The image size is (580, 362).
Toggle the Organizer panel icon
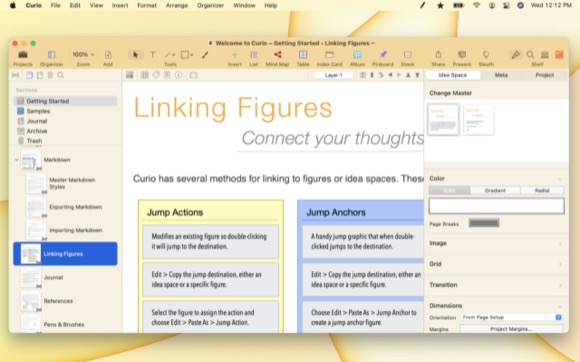click(x=51, y=55)
